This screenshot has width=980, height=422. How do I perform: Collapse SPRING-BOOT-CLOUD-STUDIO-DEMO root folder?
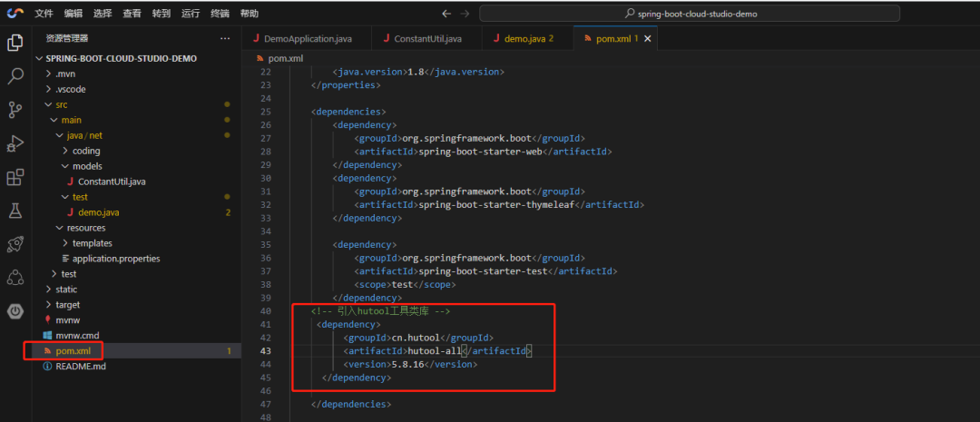(x=136, y=58)
